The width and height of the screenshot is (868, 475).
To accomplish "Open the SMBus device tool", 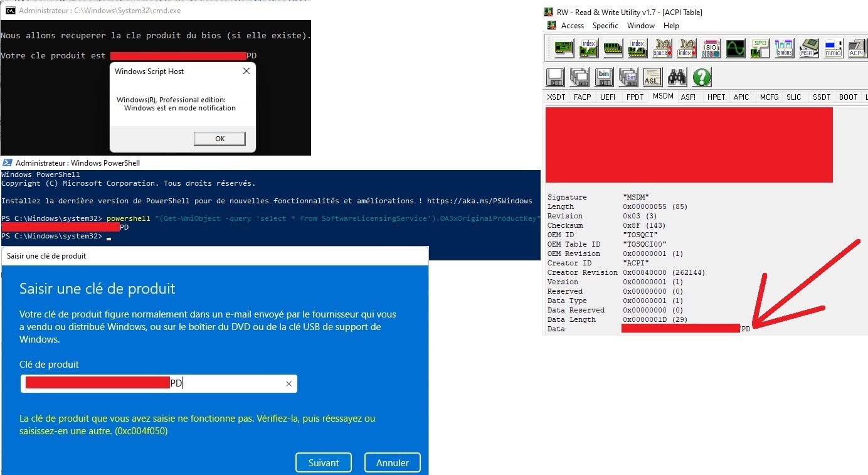I will coord(784,48).
